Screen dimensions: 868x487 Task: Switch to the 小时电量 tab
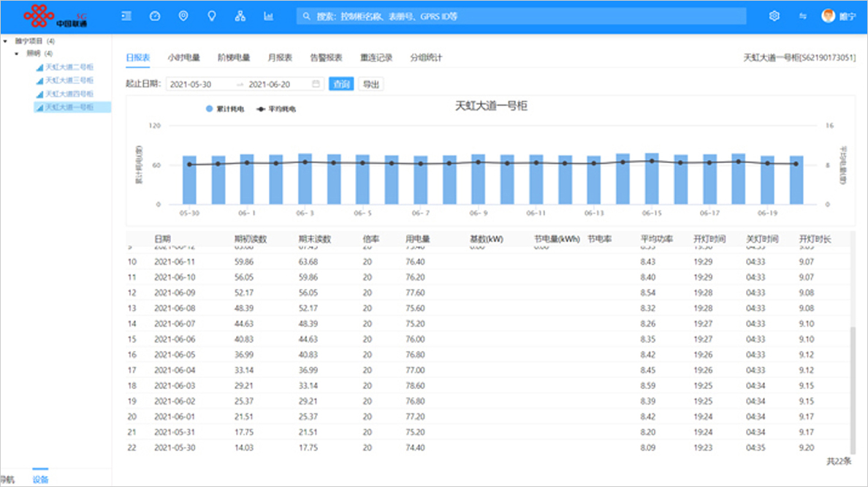click(183, 57)
